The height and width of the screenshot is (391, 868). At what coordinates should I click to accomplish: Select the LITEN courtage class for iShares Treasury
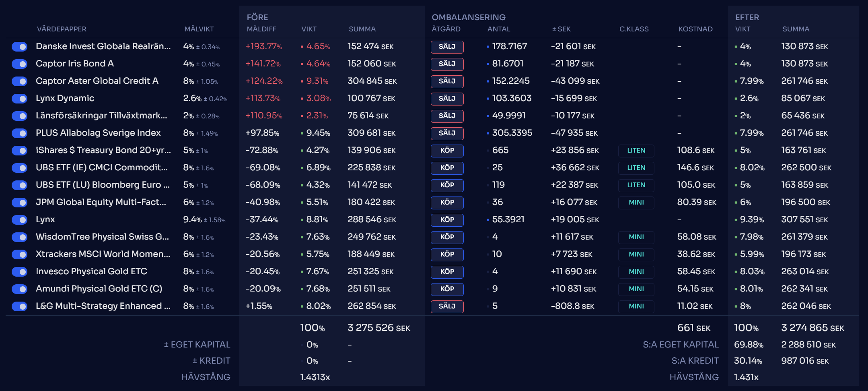[x=636, y=151]
